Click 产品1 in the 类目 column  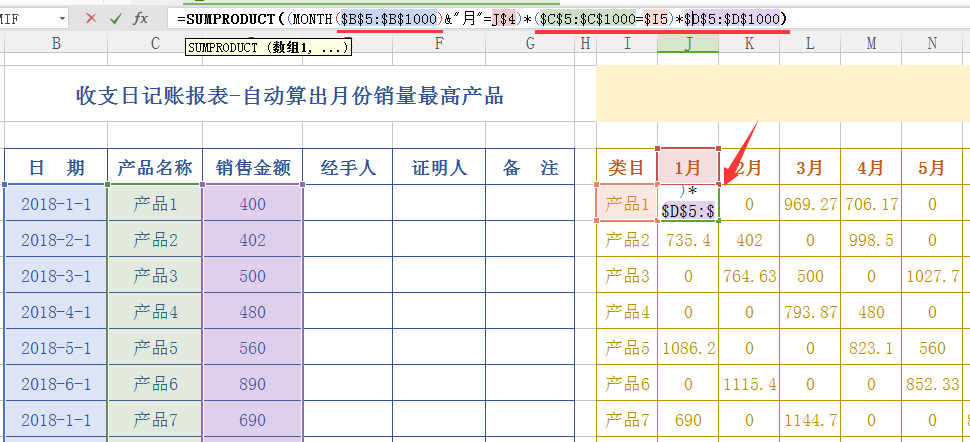tap(627, 204)
